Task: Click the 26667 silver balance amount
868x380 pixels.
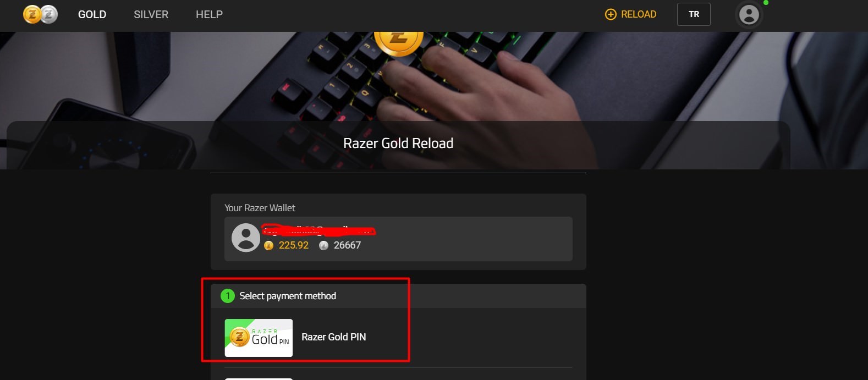Action: [347, 245]
